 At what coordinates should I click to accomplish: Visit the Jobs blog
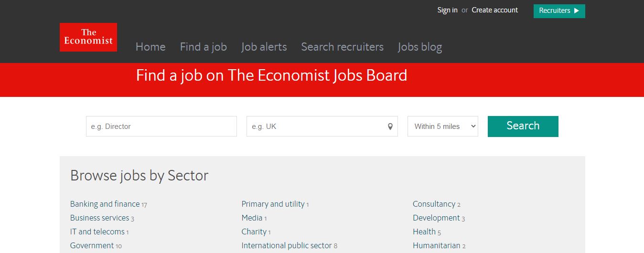click(x=420, y=47)
